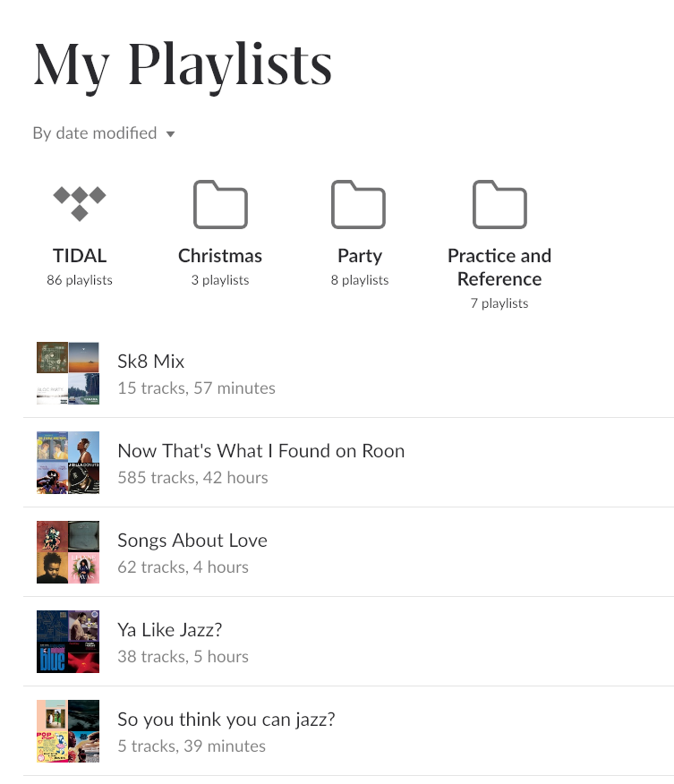
Task: Click the Sk8 Mix album art thumbnail
Action: coord(68,373)
